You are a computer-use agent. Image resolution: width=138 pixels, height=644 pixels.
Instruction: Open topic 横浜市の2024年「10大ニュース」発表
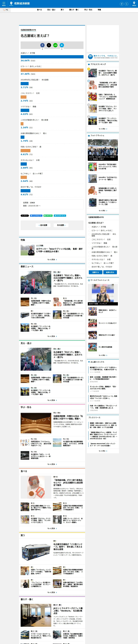coord(103,397)
